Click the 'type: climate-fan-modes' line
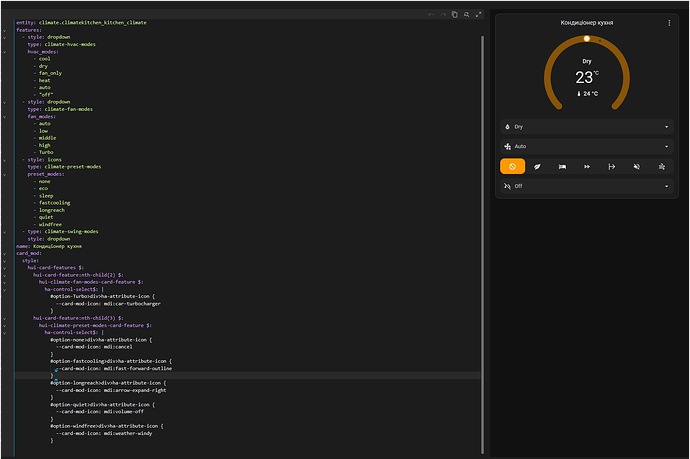Screen dimensions: 690x459 60,109
